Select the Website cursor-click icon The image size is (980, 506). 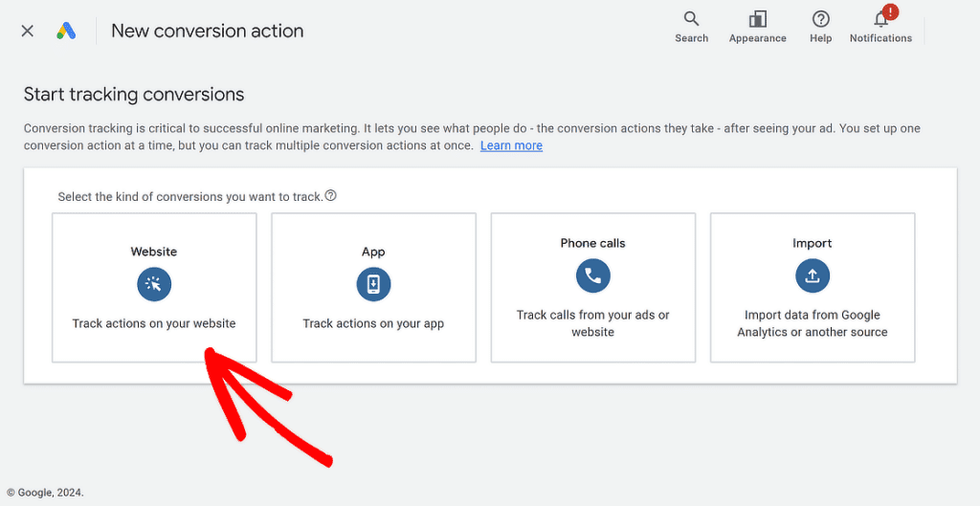(x=154, y=284)
